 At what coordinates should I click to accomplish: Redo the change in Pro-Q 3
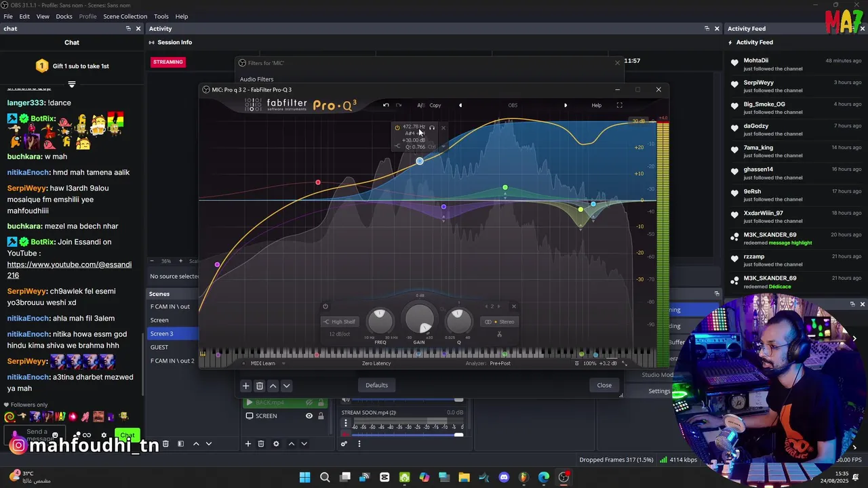[399, 105]
